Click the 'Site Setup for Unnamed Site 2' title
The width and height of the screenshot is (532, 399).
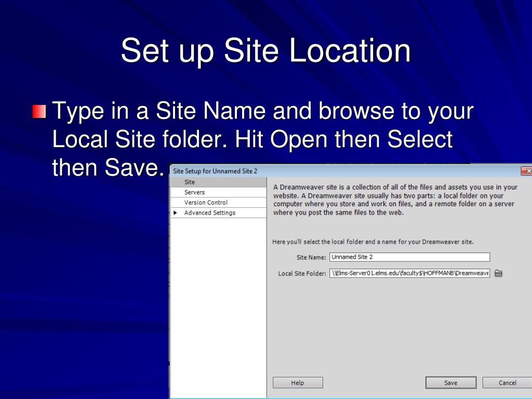point(215,171)
